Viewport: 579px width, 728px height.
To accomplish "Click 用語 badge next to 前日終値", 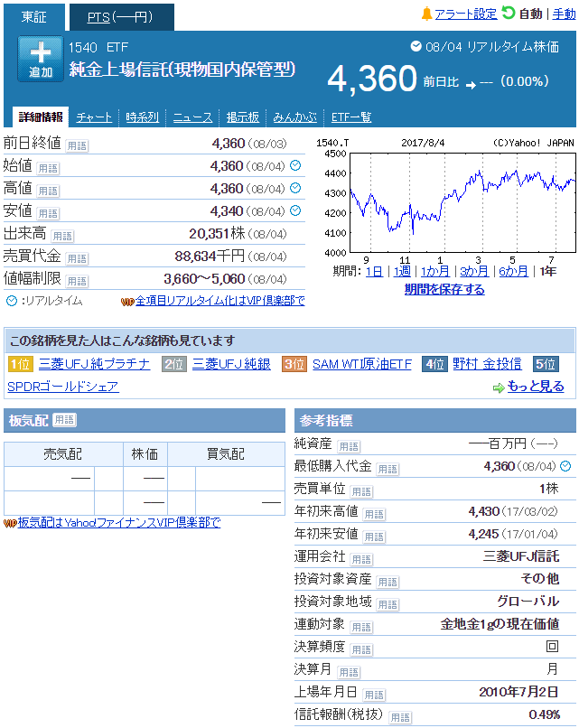I will 78,145.
